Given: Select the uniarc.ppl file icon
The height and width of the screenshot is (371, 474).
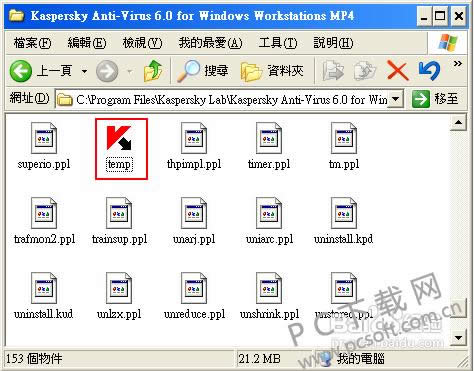Looking at the screenshot, I should 269,213.
